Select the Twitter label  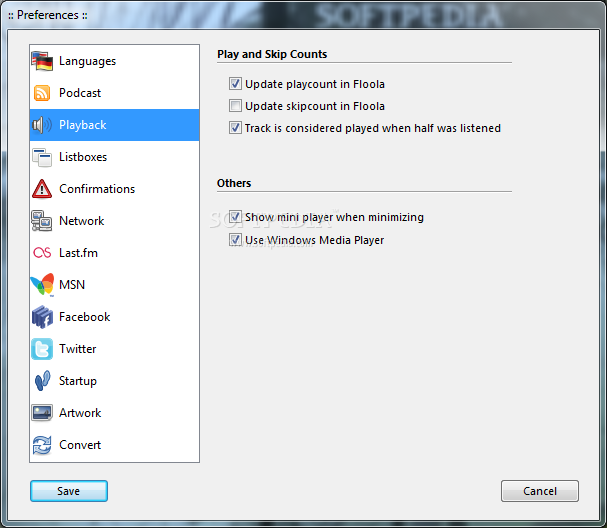77,349
